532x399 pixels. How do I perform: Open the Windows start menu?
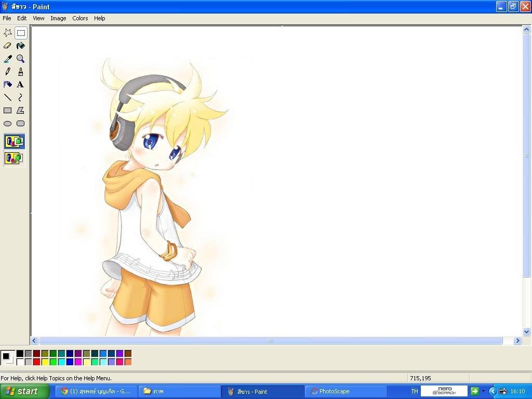coord(24,392)
